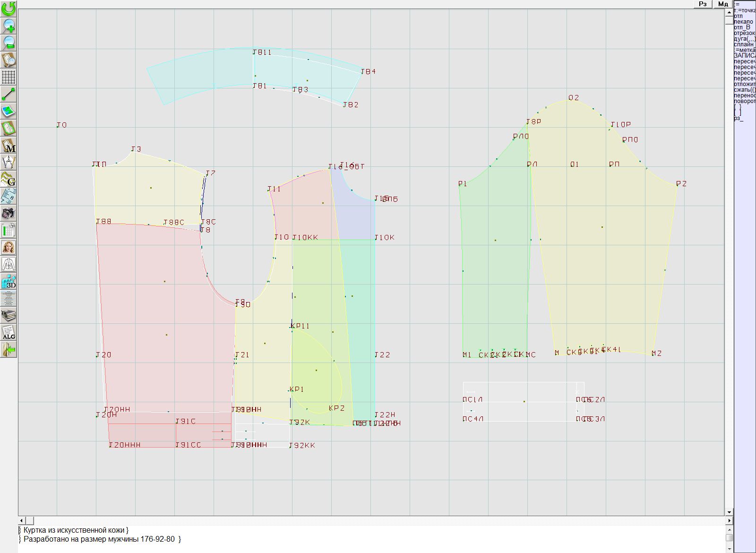Open the ALG algorithm document
This screenshot has height=553, width=756.
pyautogui.click(x=9, y=332)
